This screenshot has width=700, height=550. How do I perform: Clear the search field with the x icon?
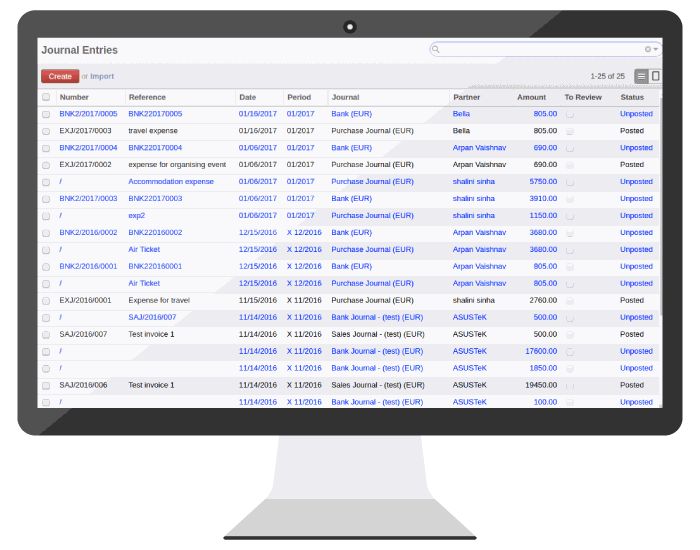point(647,50)
